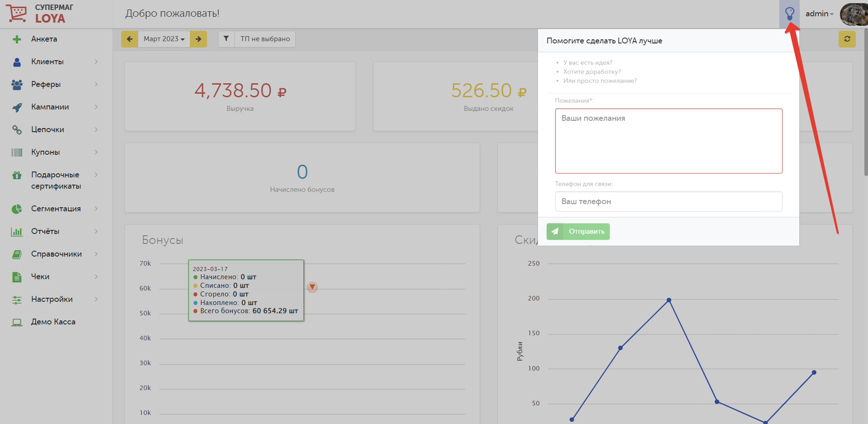This screenshot has width=868, height=424.
Task: Focus the Ваши пожелания text area
Action: (669, 141)
